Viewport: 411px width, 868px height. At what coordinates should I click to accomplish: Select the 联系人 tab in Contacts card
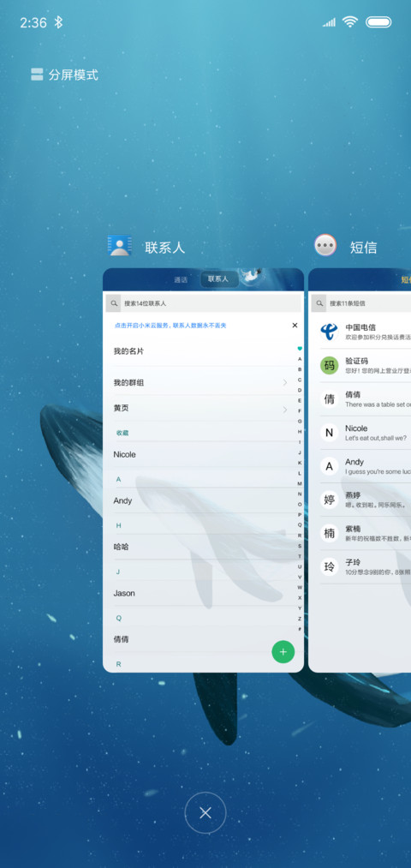click(218, 279)
